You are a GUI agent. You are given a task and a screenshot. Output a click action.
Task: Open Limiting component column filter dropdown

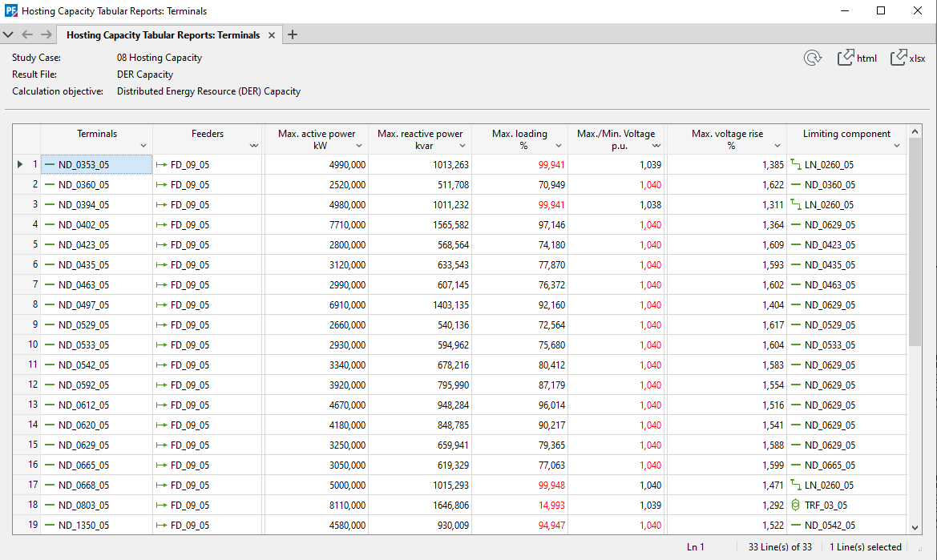[x=898, y=146]
